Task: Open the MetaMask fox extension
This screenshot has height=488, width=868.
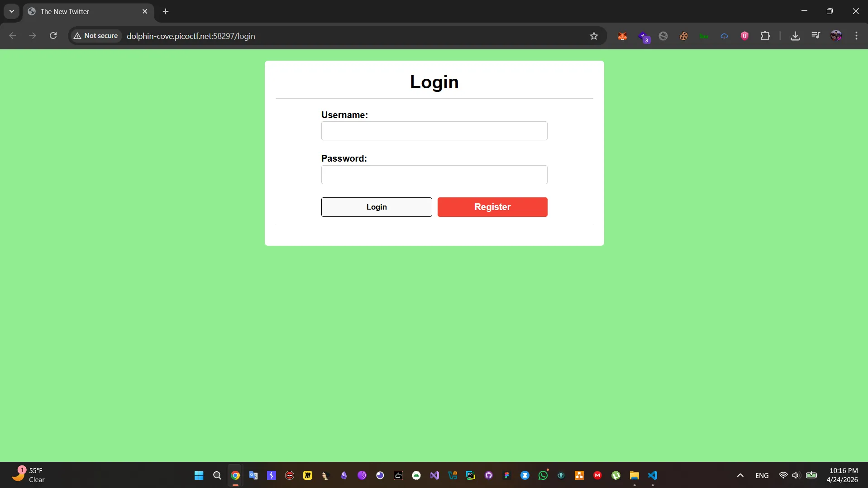Action: tap(622, 36)
